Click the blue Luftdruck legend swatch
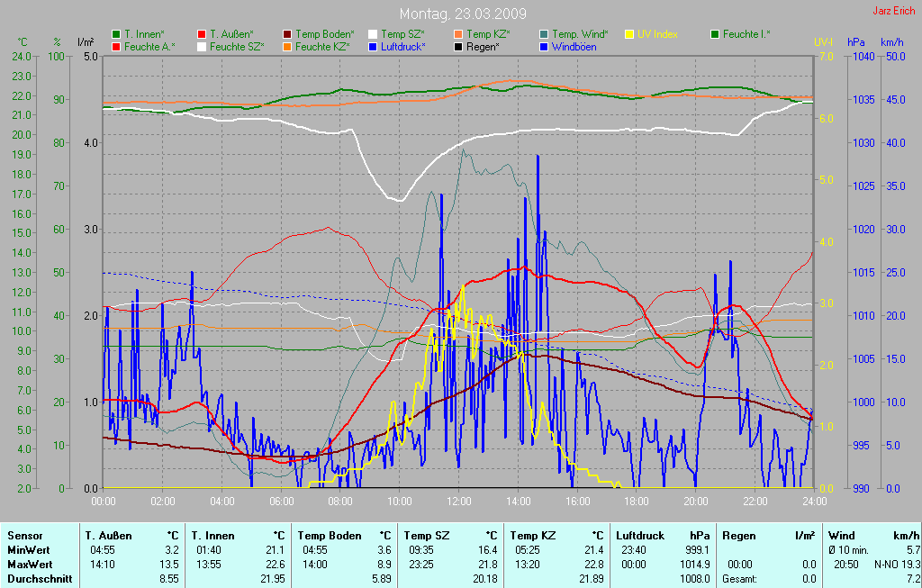 pyautogui.click(x=373, y=47)
